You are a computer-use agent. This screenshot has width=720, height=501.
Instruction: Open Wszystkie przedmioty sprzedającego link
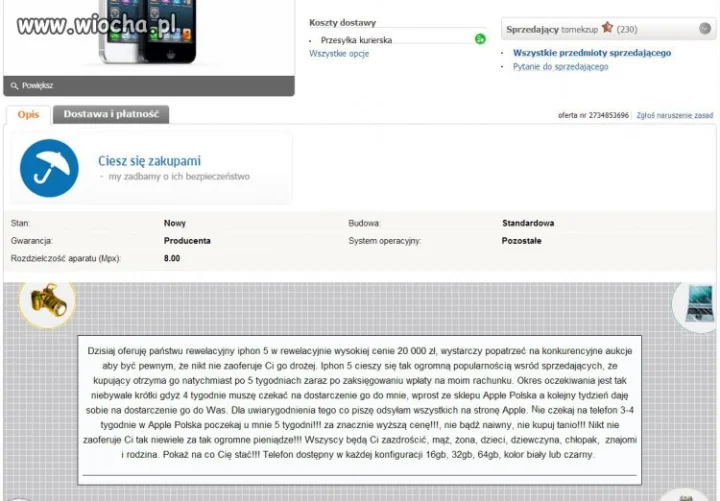[x=592, y=53]
